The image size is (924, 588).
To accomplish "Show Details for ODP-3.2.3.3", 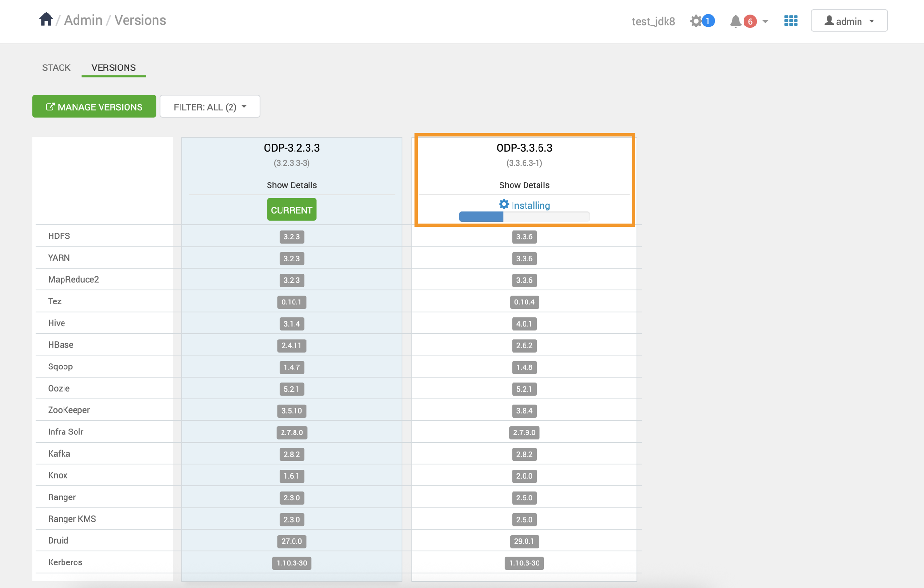I will coord(292,185).
